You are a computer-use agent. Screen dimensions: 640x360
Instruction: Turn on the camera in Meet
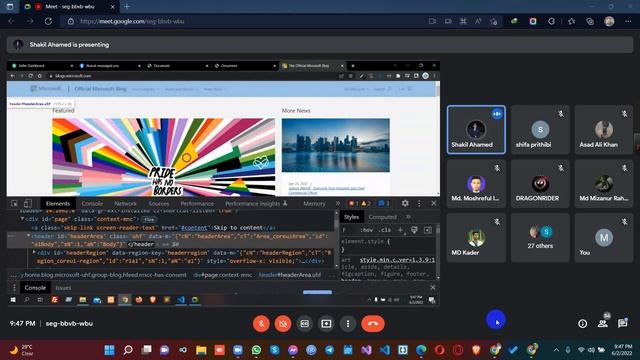pos(283,324)
